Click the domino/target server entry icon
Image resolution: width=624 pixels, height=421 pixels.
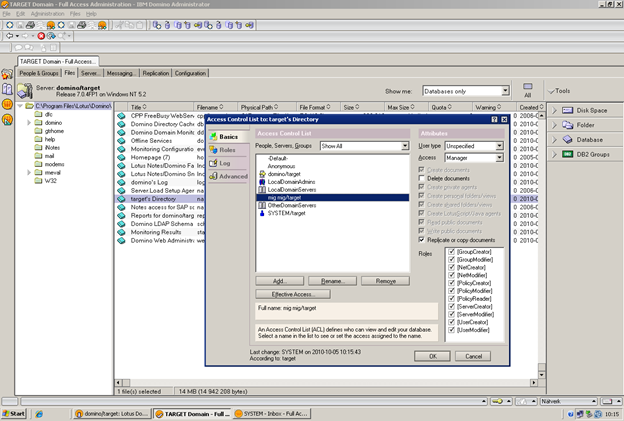click(x=262, y=174)
